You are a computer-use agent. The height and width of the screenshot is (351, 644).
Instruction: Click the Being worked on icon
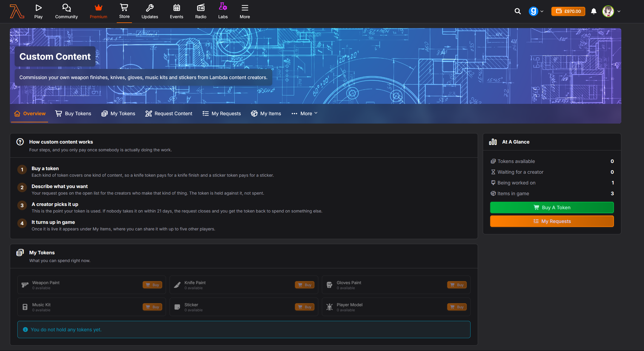coord(493,183)
